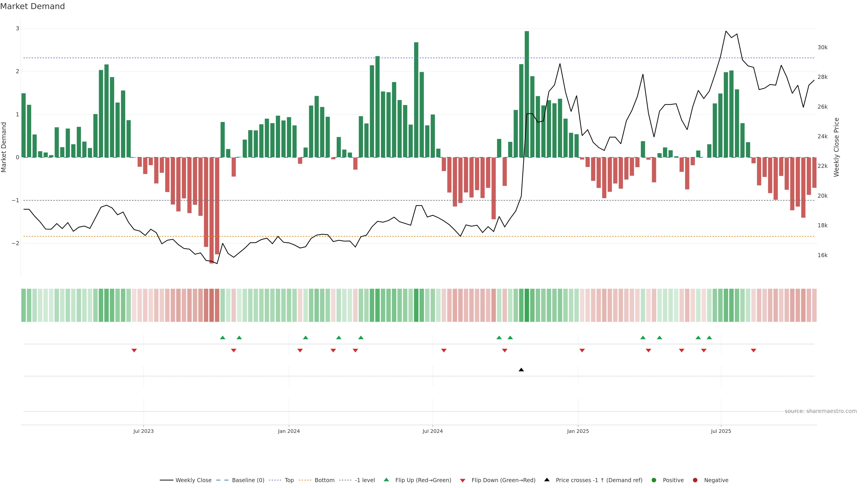Click the Jan 2025 axis label

(x=578, y=431)
